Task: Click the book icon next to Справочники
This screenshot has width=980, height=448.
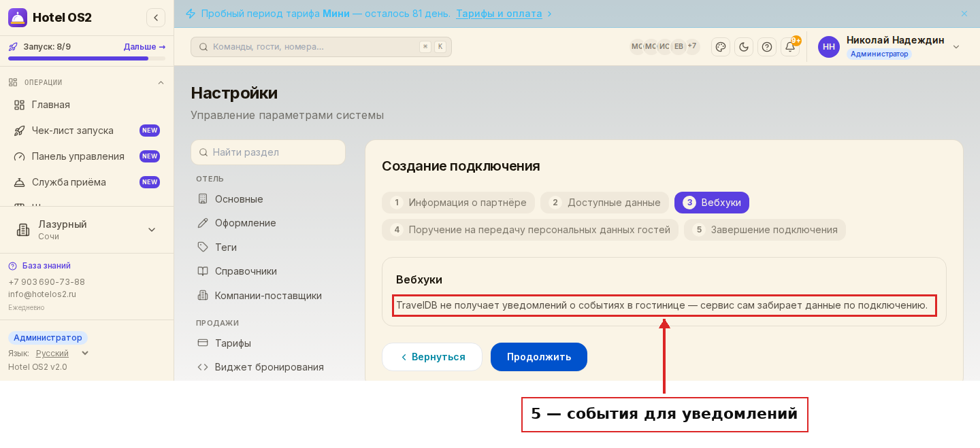Action: click(x=203, y=271)
